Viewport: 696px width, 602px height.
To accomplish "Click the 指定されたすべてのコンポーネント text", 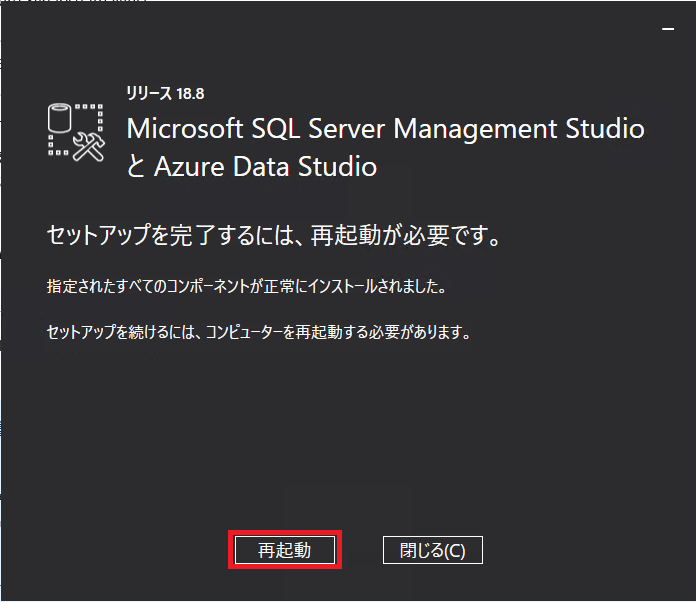I will pos(148,286).
